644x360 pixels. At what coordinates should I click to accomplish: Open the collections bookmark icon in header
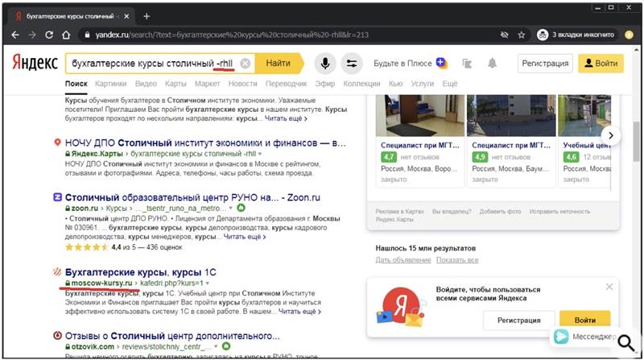(x=467, y=64)
